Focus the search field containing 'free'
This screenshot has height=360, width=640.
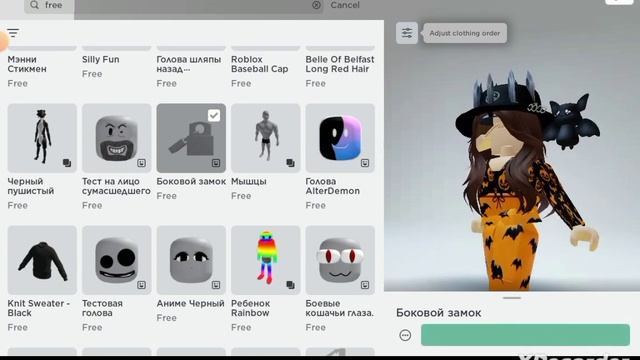[x=173, y=5]
